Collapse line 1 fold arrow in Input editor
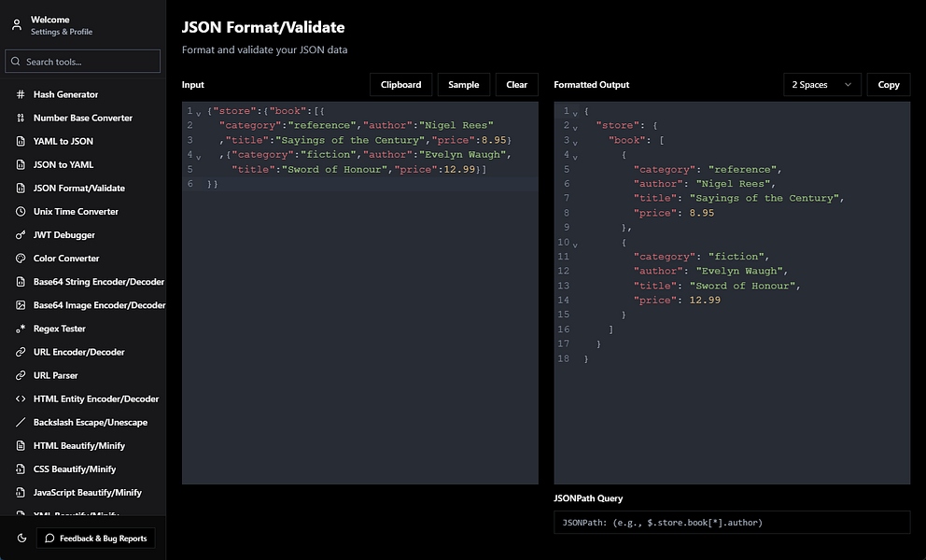The width and height of the screenshot is (926, 560). pos(199,113)
